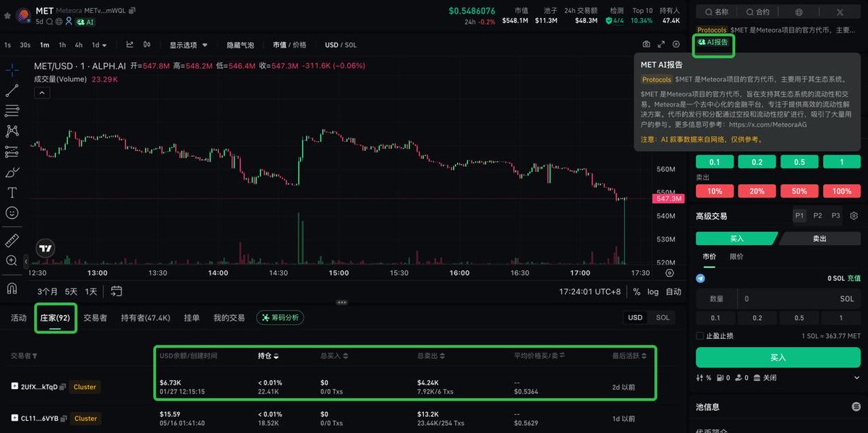Image resolution: width=868 pixels, height=433 pixels.
Task: Enable the 止盈止损 checkbox
Action: click(x=699, y=335)
